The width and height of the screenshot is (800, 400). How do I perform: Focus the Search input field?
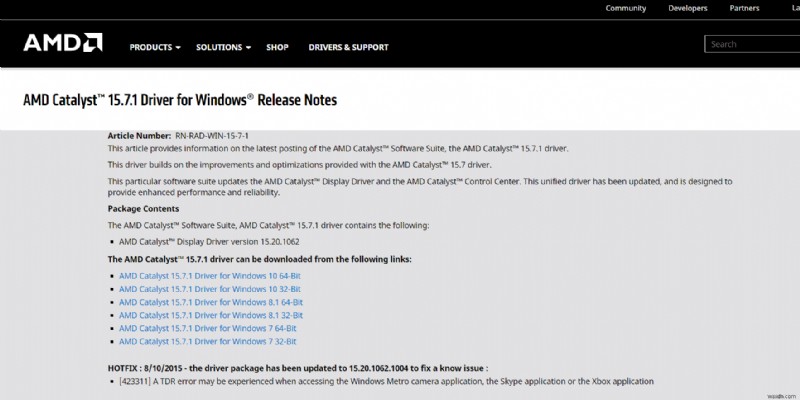752,44
